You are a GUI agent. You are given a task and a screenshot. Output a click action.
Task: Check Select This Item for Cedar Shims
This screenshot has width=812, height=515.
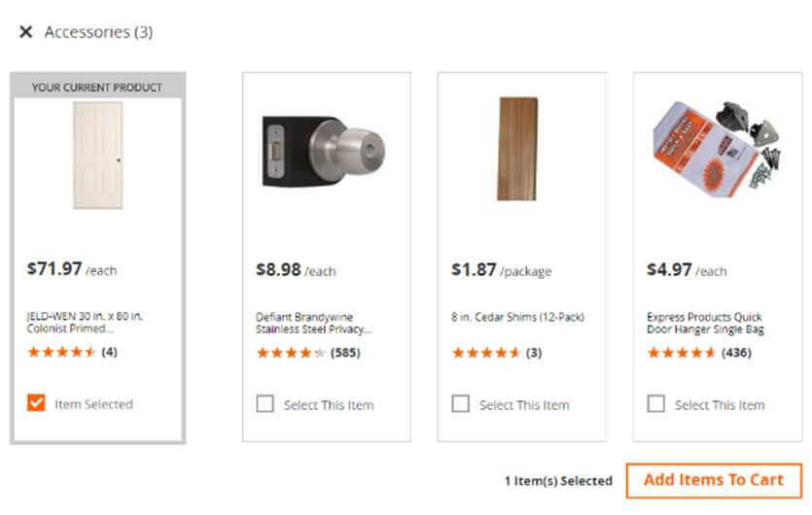click(461, 404)
